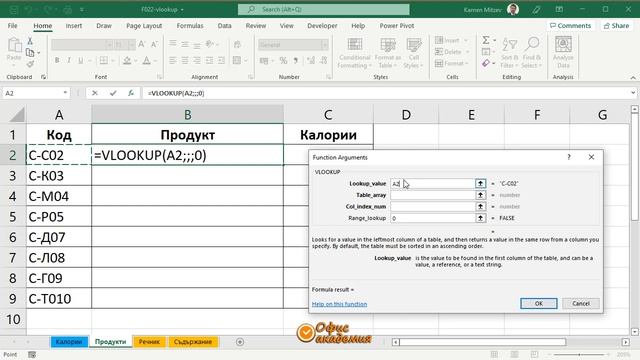Click the Select All corner triangle

tap(17, 115)
